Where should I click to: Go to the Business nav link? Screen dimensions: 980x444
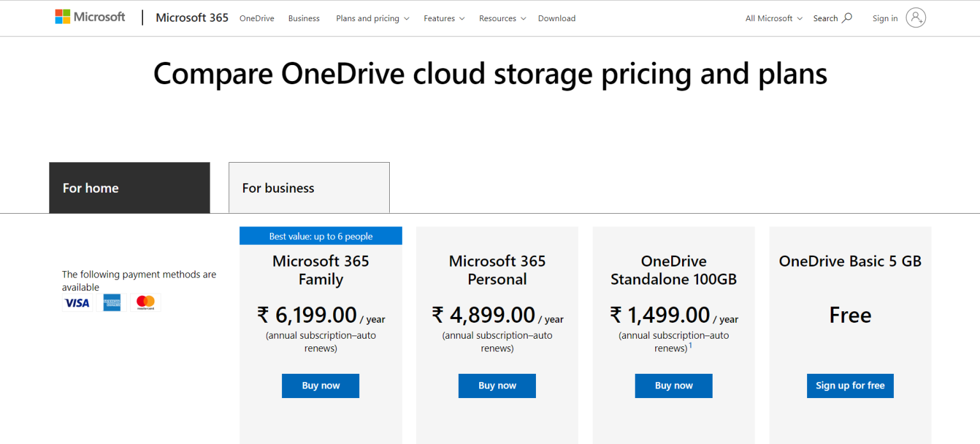304,18
